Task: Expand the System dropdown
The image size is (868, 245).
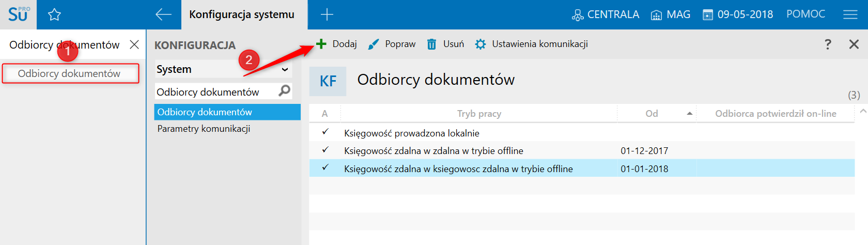Action: point(284,69)
